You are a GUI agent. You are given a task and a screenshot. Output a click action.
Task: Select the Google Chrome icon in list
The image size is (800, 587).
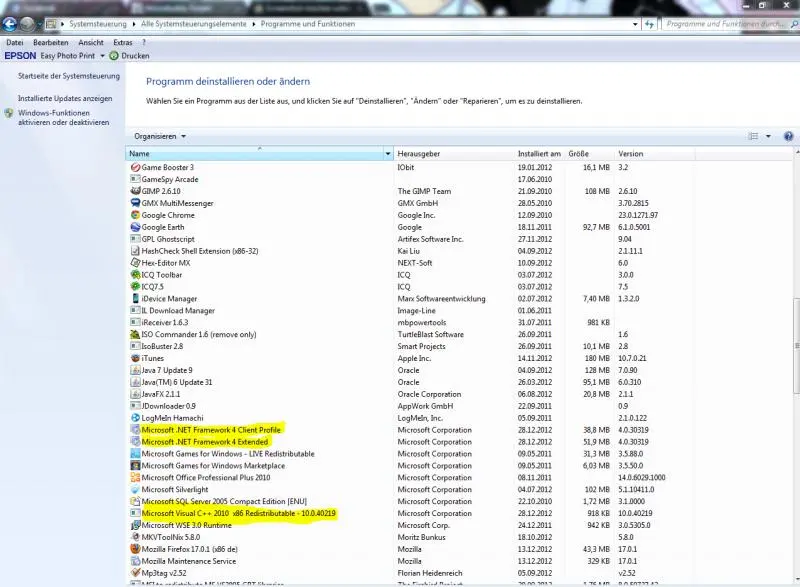click(x=135, y=215)
